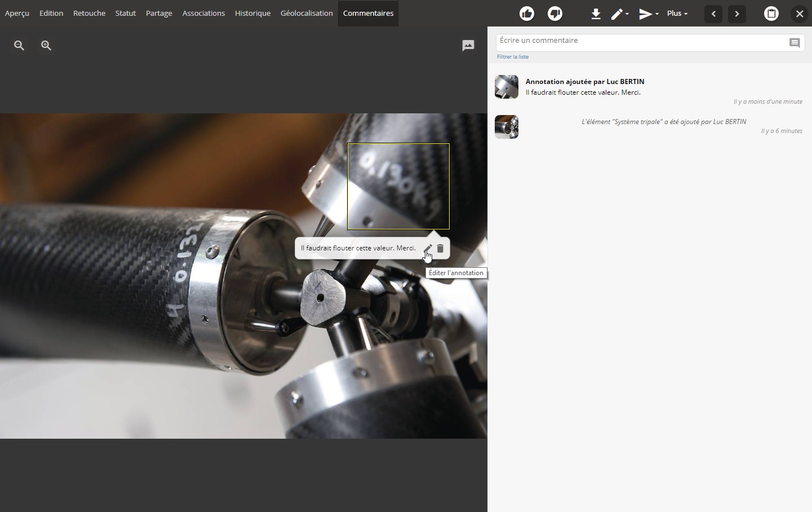The height and width of the screenshot is (512, 812).
Task: Click the download arrow icon
Action: tap(596, 14)
